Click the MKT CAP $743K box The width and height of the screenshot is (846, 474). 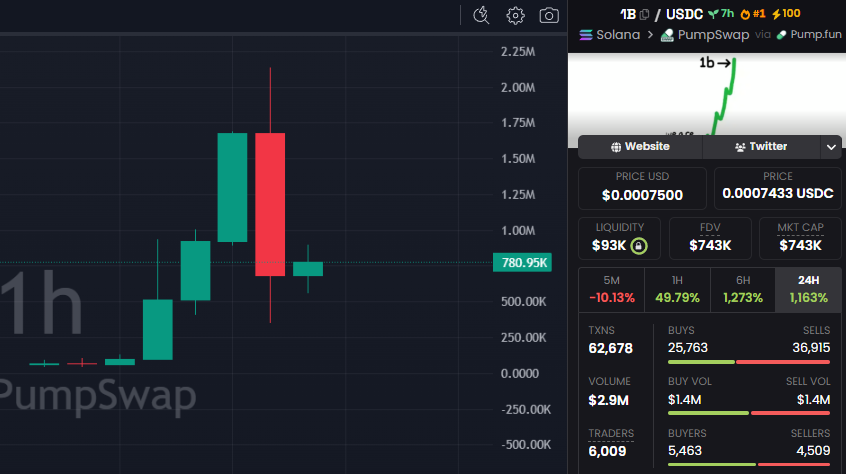point(800,238)
